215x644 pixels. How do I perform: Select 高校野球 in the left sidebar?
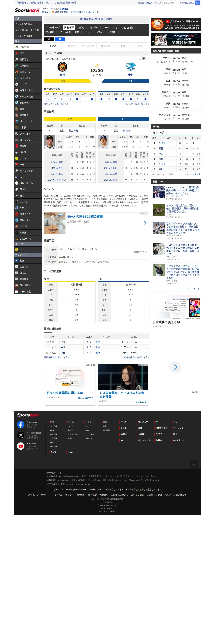pos(28,59)
